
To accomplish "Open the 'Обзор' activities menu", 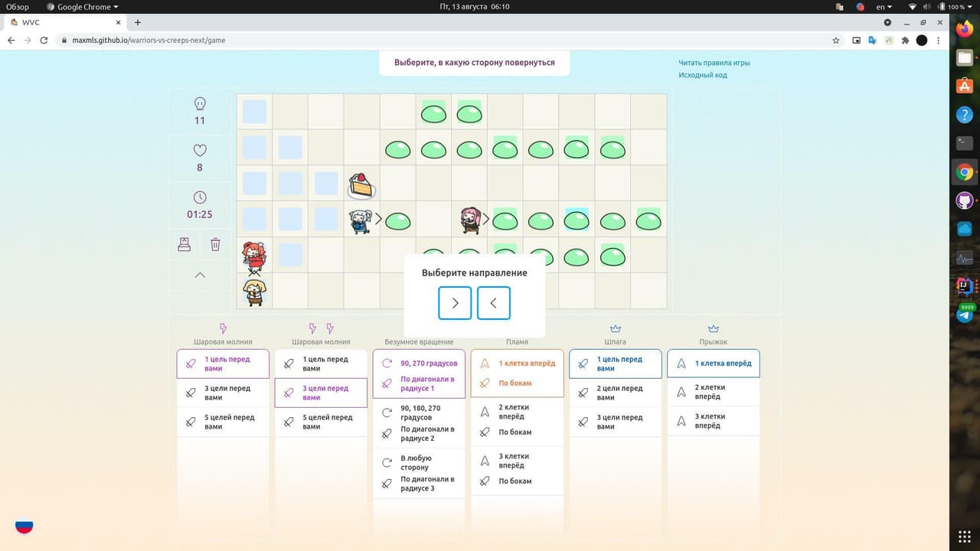I will point(18,6).
